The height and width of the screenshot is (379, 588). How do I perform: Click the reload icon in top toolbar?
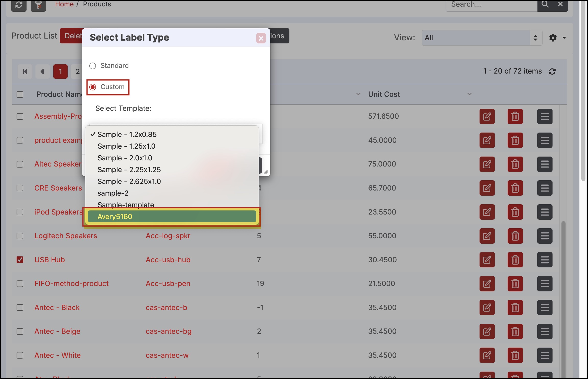point(19,5)
